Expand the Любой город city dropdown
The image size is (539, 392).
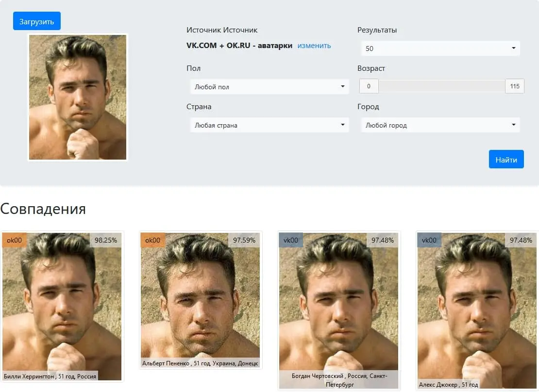pos(440,125)
